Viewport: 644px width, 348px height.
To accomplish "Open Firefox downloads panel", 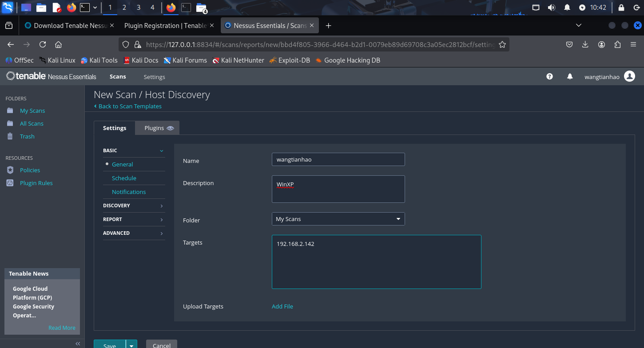I will coord(585,44).
